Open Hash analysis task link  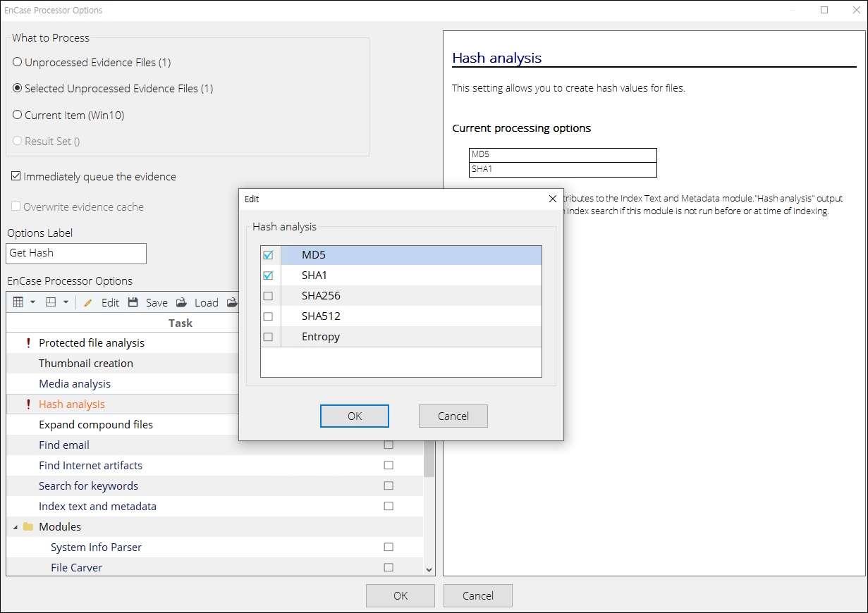click(x=72, y=404)
